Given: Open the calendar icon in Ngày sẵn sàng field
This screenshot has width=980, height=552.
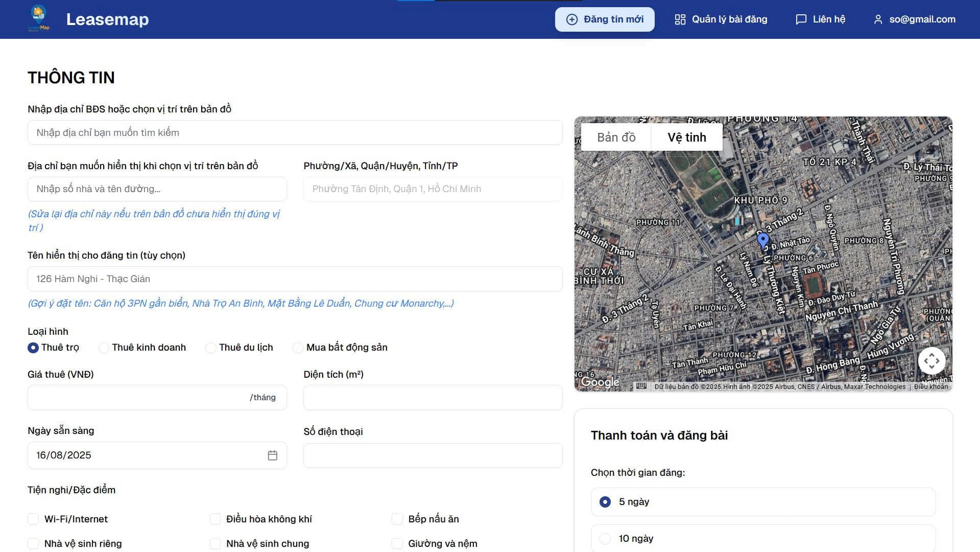Looking at the screenshot, I should tap(273, 455).
